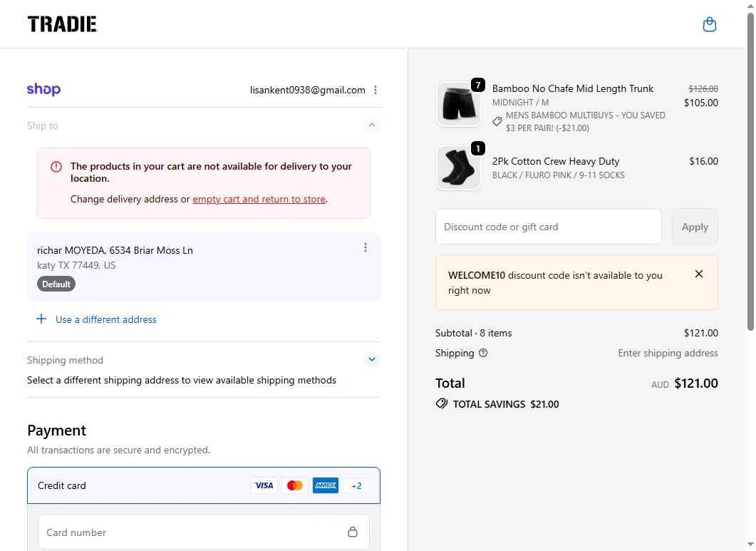Click the Apply discount button

(x=695, y=227)
